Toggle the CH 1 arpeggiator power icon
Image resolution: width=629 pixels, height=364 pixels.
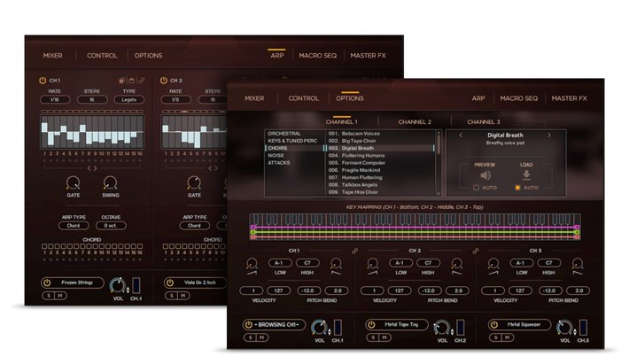coord(42,81)
